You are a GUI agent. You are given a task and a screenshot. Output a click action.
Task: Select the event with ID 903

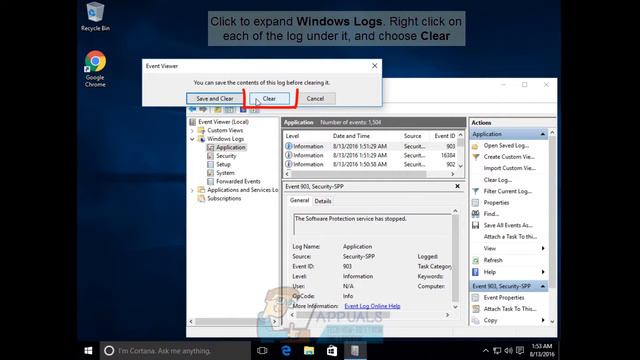370,146
